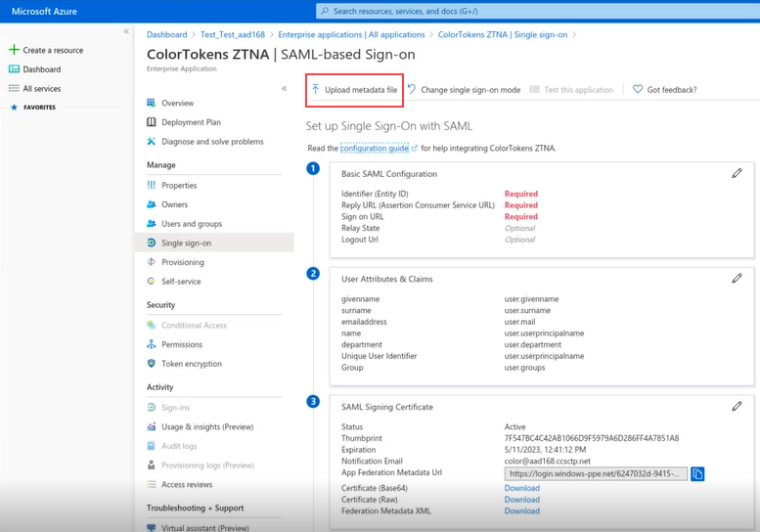Viewport: 760px width, 532px height.
Task: Go to Test_Test_aad168 breadcrumb
Action: point(233,34)
